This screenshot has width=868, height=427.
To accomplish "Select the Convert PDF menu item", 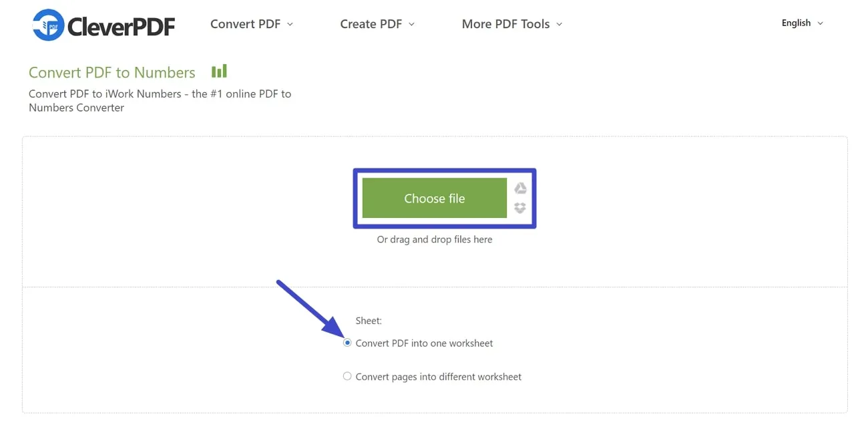I will pos(246,24).
